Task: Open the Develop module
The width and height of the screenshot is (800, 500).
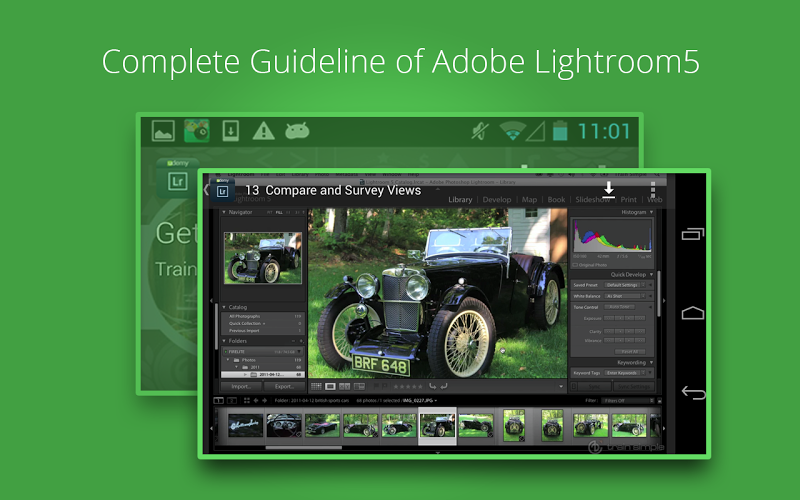Action: click(x=497, y=200)
